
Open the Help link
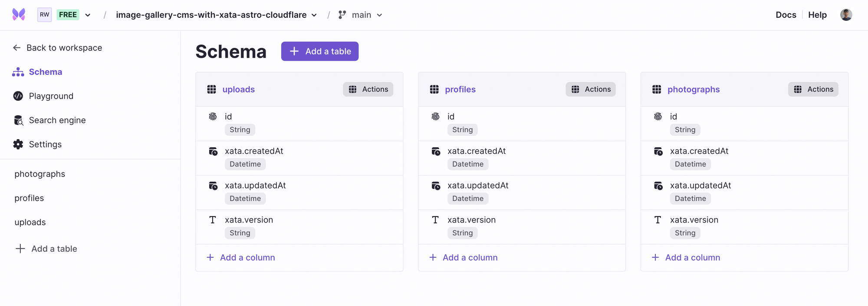(x=817, y=15)
